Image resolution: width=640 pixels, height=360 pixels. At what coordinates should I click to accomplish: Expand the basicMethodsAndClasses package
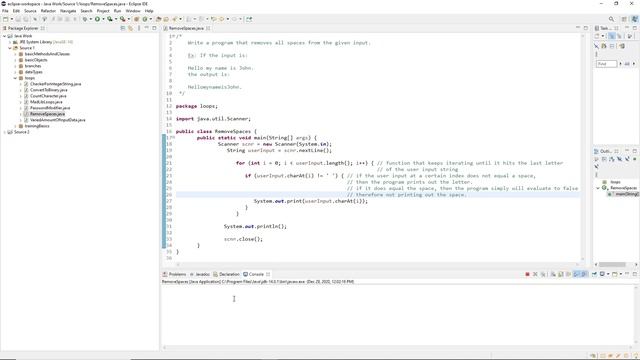click(16, 54)
